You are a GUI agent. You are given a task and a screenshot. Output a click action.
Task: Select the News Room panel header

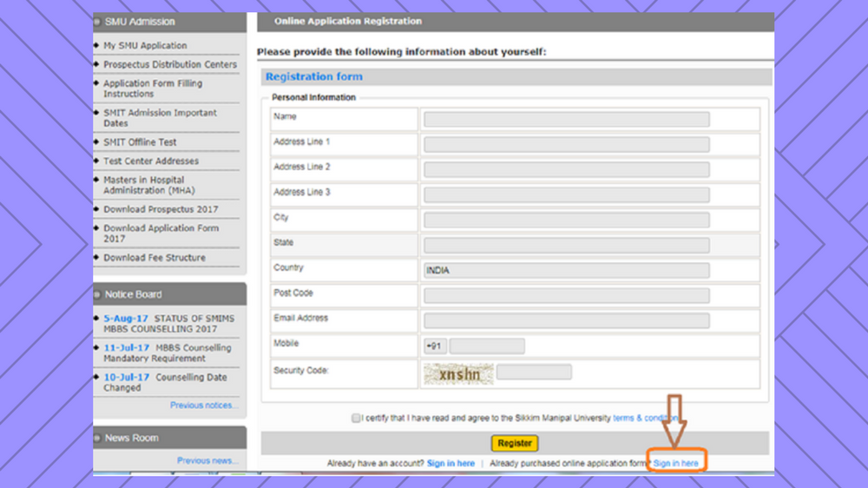pos(170,438)
